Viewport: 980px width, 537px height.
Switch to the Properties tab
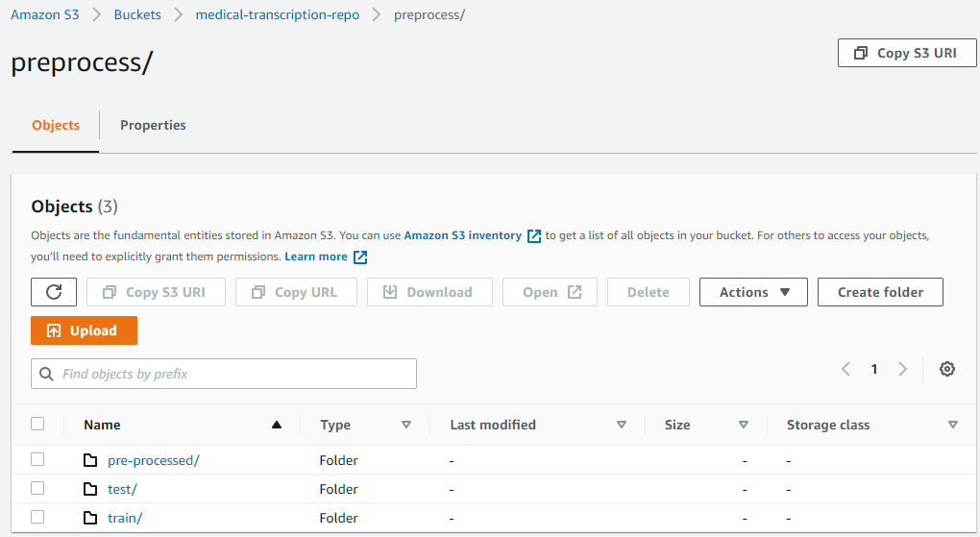(x=153, y=125)
